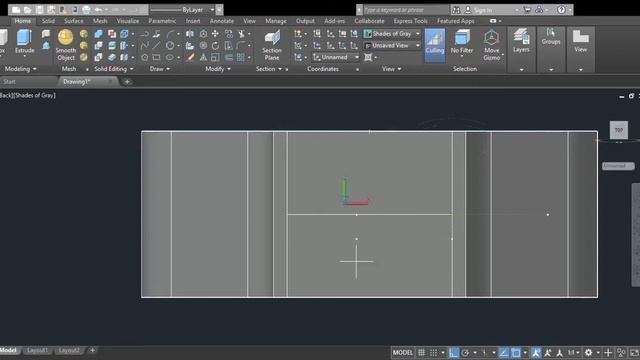Click the Move Gizmo icon

point(491,45)
